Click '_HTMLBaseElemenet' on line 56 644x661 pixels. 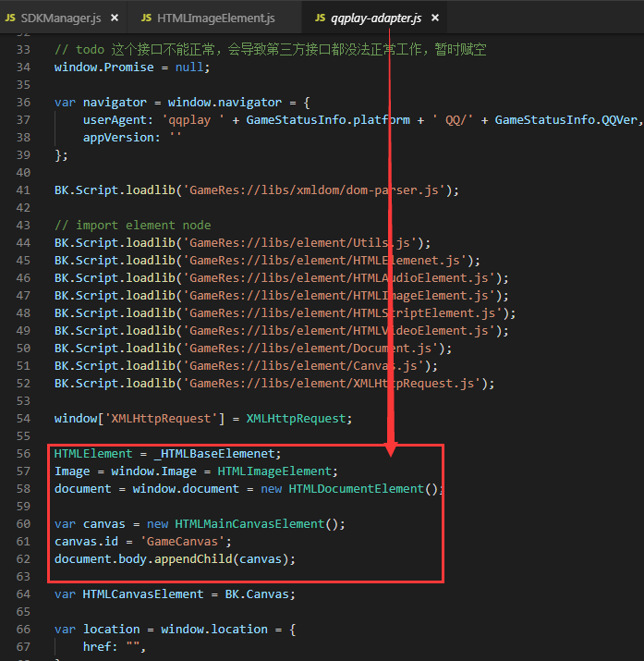coord(214,454)
